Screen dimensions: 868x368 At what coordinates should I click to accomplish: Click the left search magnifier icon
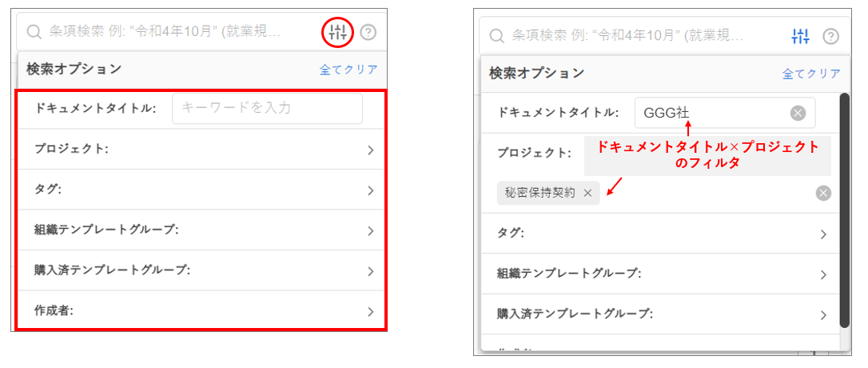click(x=34, y=32)
